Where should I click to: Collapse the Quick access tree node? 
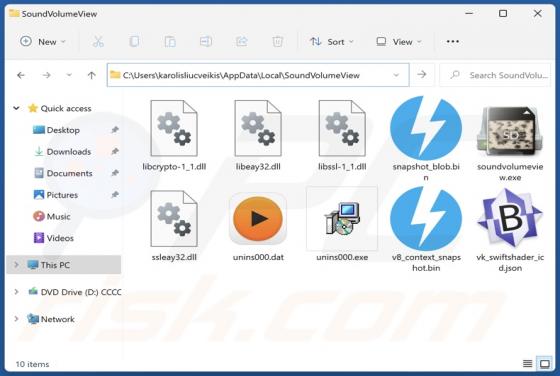pyautogui.click(x=16, y=108)
